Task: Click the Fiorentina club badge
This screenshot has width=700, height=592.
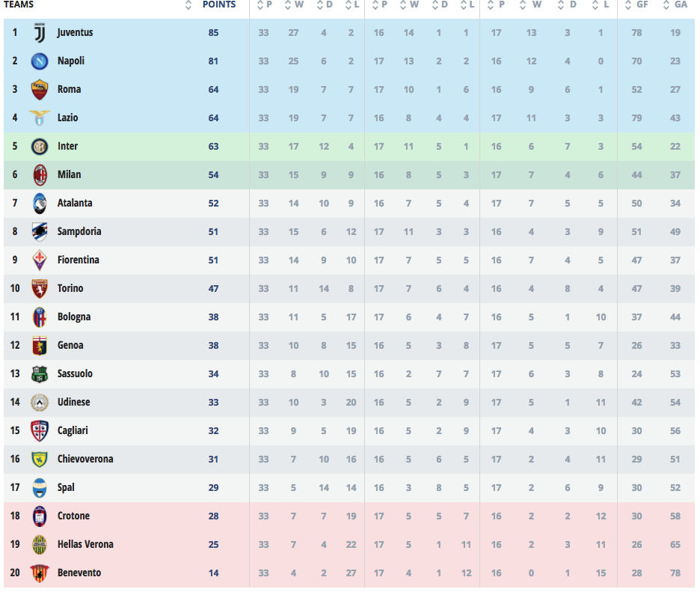Action: (40, 260)
